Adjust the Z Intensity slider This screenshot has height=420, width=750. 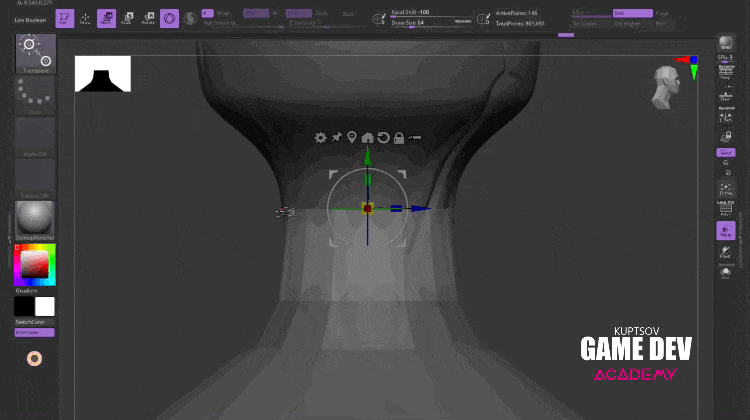click(x=328, y=23)
